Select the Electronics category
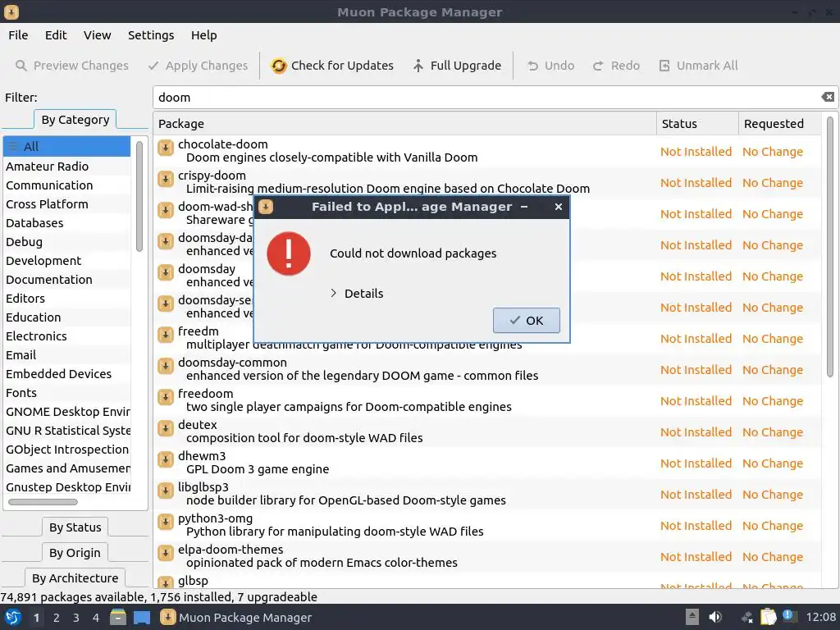840x630 pixels. [x=67, y=336]
